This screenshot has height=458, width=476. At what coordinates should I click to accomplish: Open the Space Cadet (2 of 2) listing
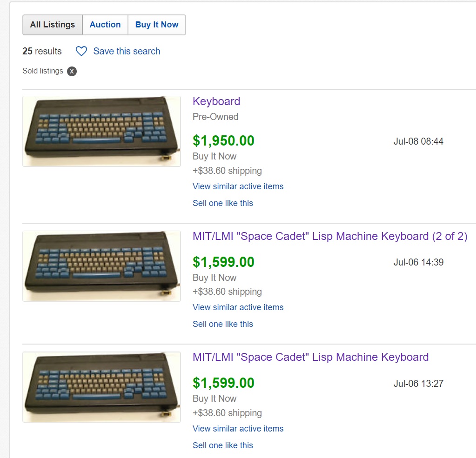click(x=330, y=236)
